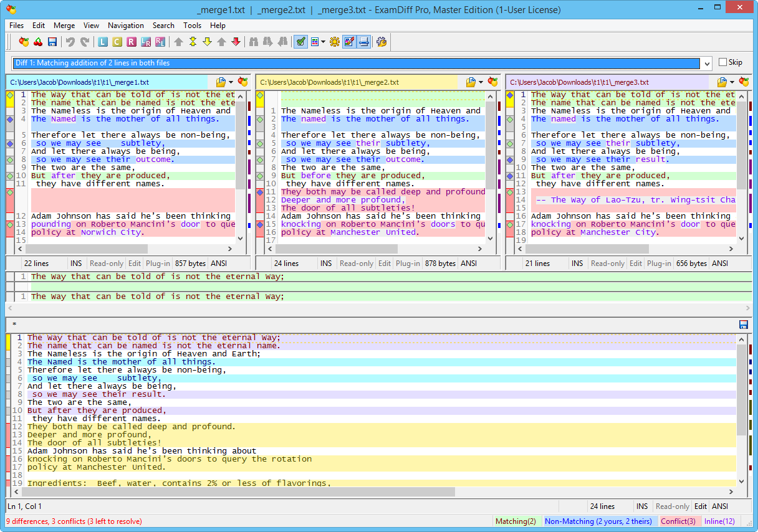Open recent files dropdown for _merge3.txt
This screenshot has width=758, height=532.
coord(732,82)
